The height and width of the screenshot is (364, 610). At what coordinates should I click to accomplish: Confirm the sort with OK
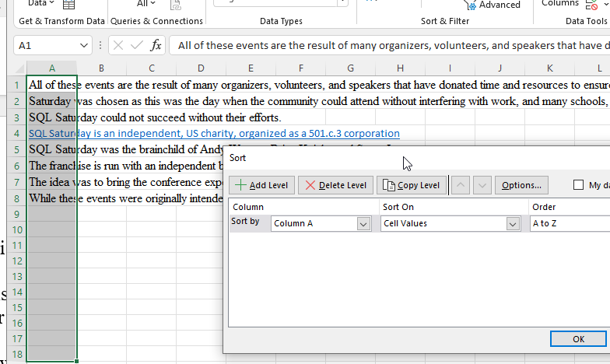click(578, 339)
